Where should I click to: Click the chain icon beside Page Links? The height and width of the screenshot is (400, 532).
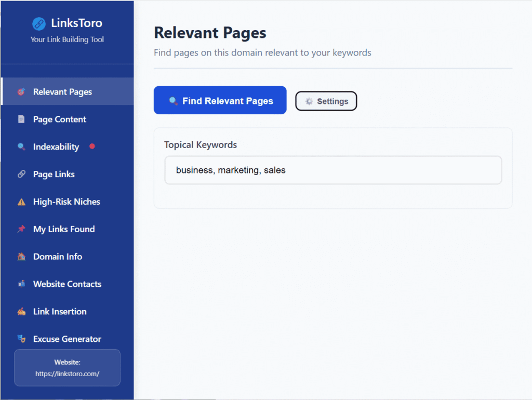pos(21,175)
